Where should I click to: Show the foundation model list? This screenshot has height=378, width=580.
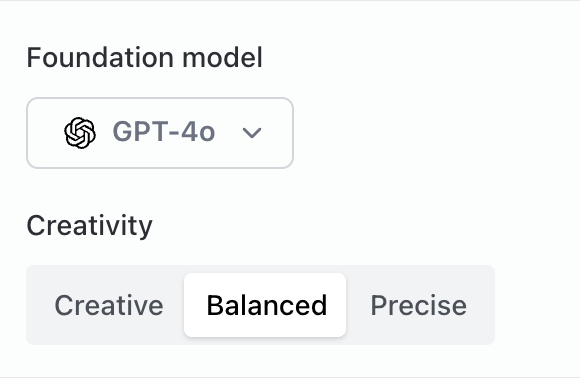(x=160, y=133)
